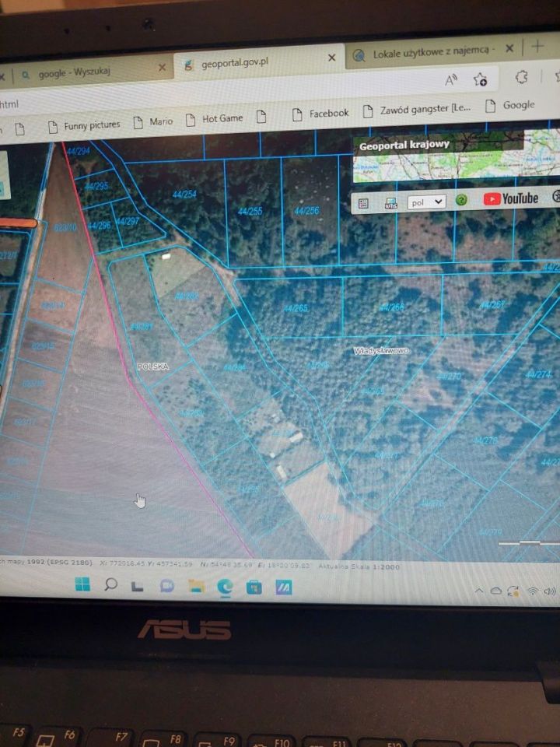Click parcel label 44/267 on the map

click(x=492, y=305)
